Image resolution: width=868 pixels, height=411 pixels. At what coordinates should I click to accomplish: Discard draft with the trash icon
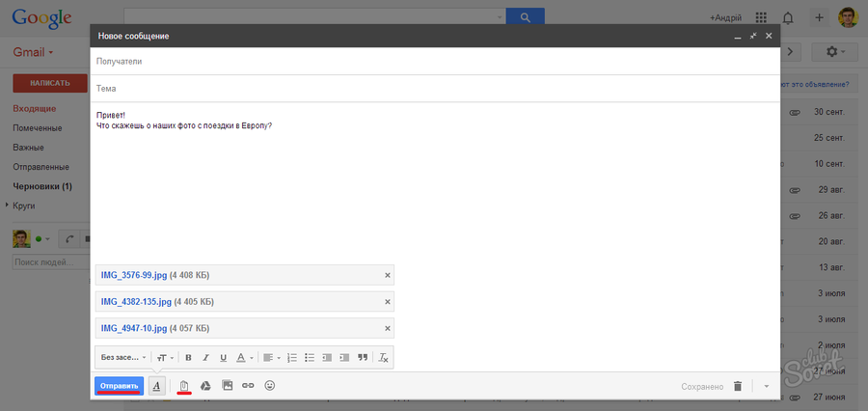pyautogui.click(x=738, y=386)
